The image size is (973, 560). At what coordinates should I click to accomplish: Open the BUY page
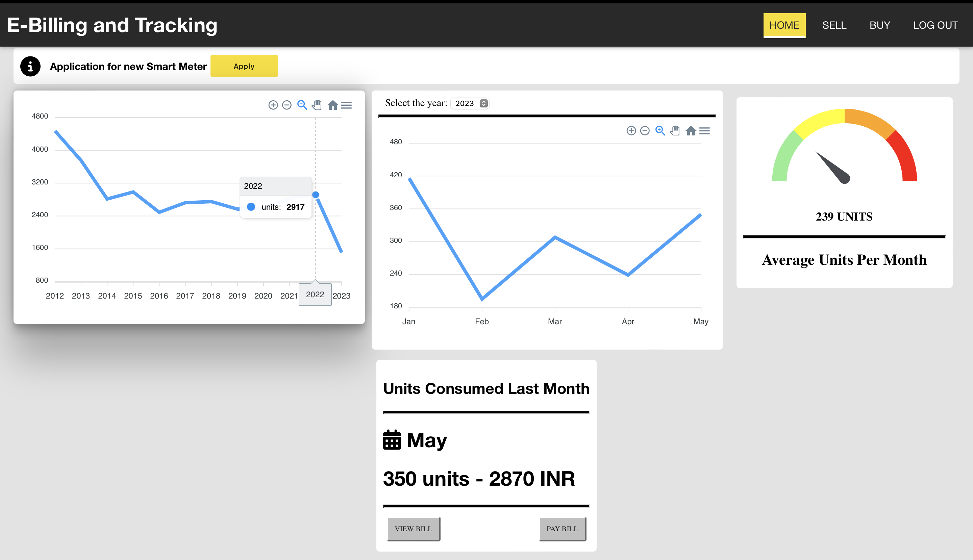point(879,25)
